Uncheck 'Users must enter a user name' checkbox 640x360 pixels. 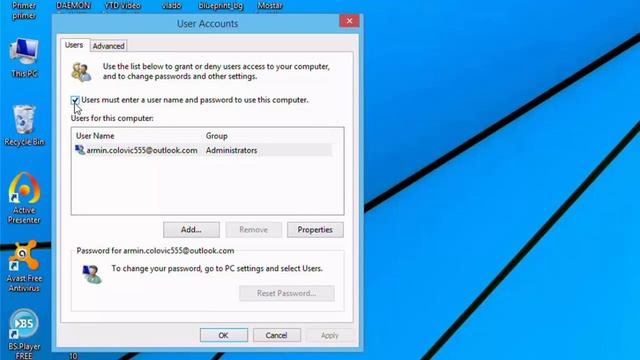coord(75,100)
